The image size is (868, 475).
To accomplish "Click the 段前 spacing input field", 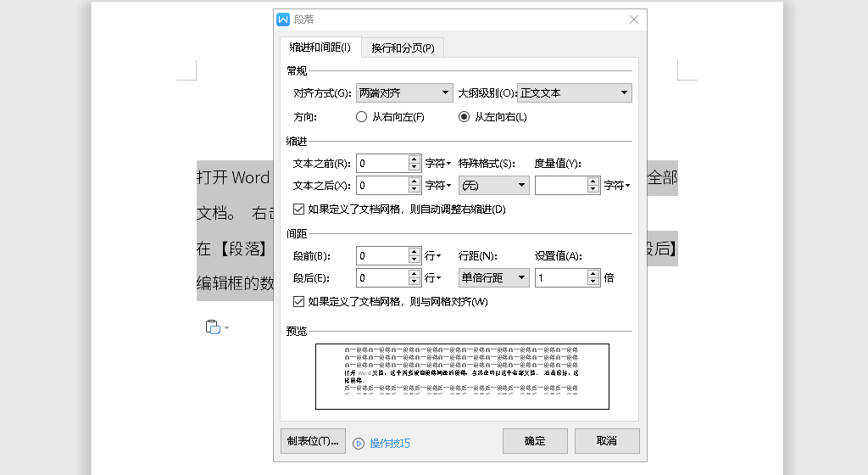I will (x=382, y=256).
